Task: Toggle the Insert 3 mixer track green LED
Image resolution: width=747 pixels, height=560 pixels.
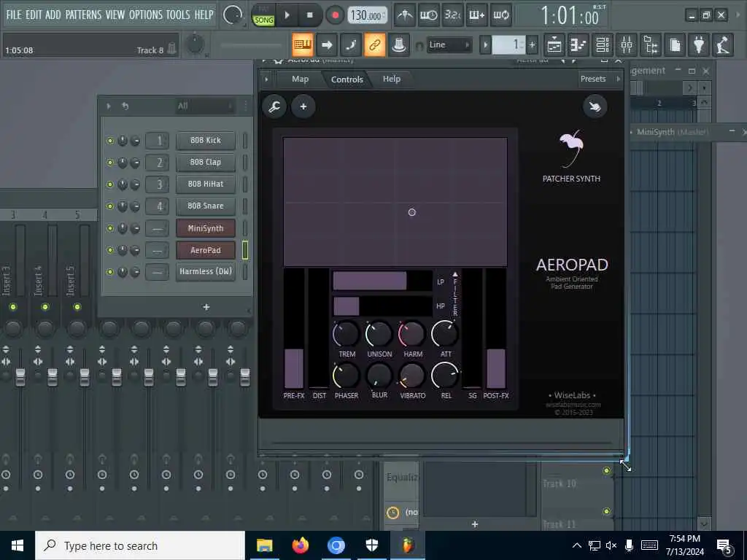Action: point(13,307)
